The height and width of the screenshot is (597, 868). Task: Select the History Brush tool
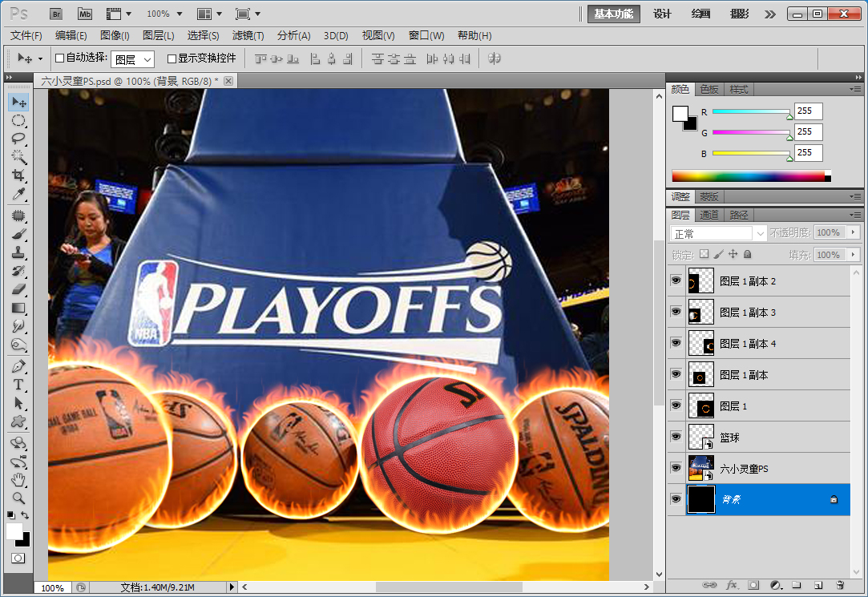[x=18, y=271]
